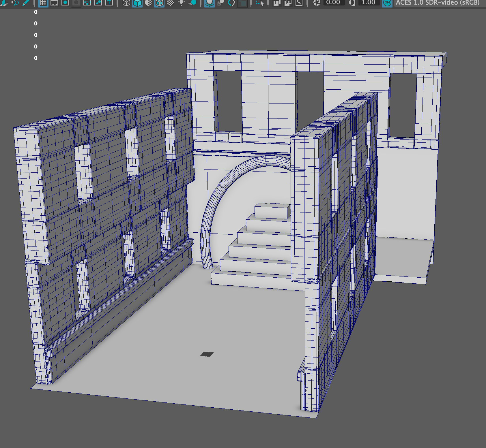Turn on the resolution gate

pyautogui.click(x=65, y=4)
